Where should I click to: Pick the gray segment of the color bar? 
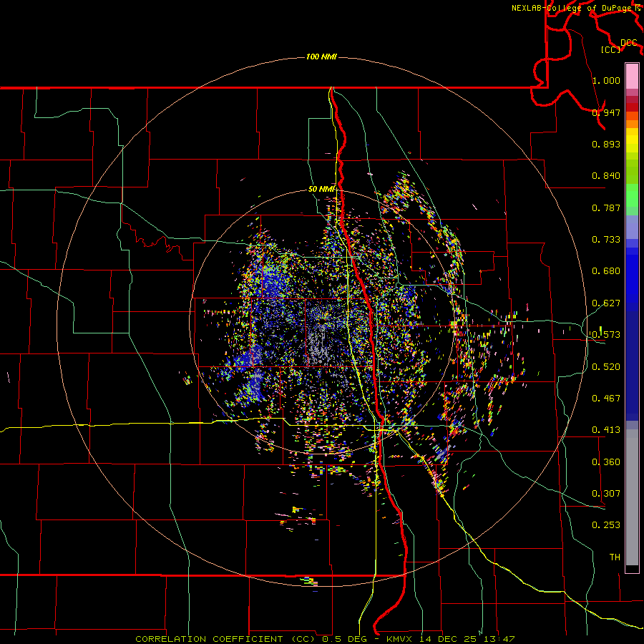click(x=632, y=497)
